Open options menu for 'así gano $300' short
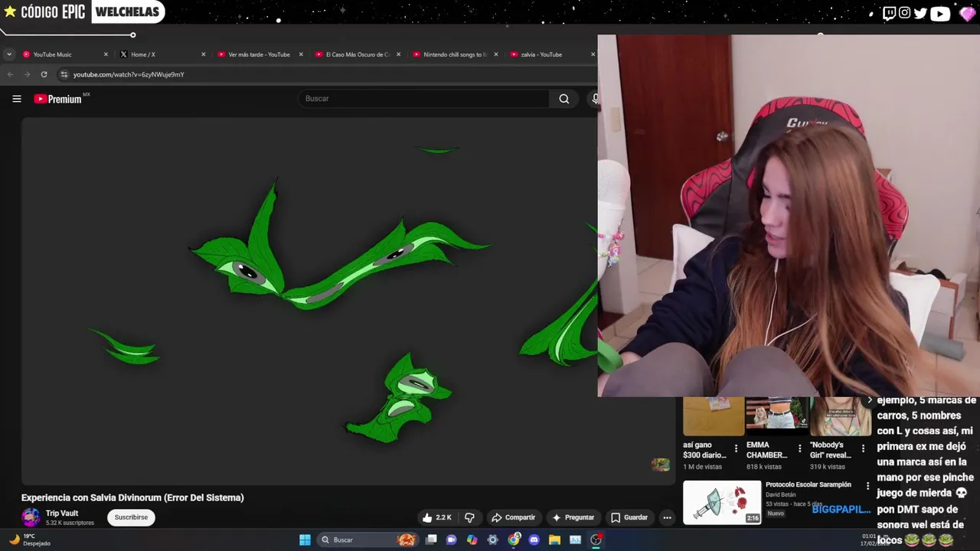This screenshot has height=551, width=980. pyautogui.click(x=737, y=448)
